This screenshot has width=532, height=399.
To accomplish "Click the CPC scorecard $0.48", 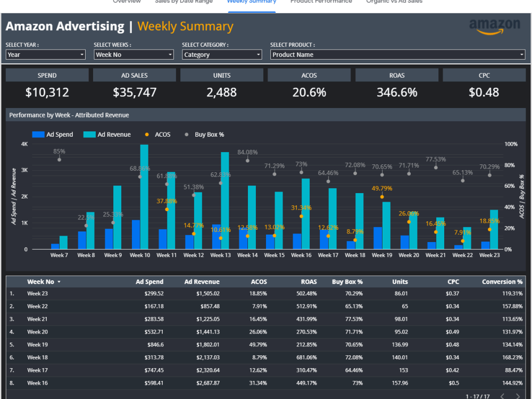I will tap(484, 92).
